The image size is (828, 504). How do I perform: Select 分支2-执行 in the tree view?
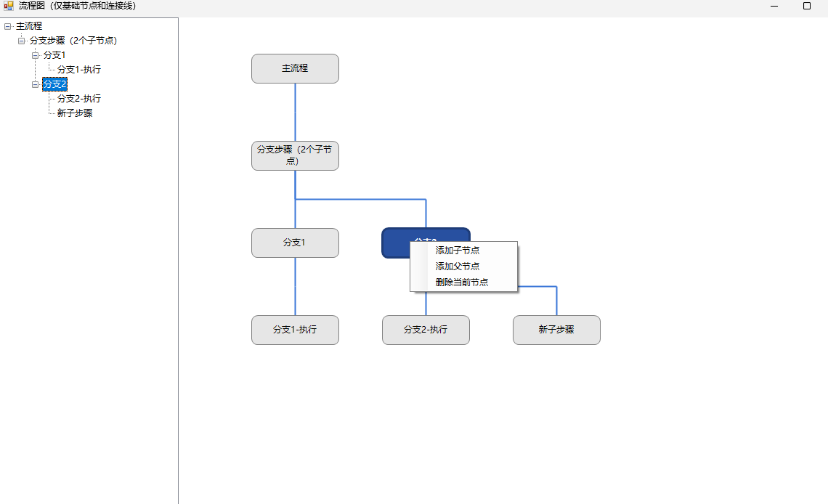click(80, 98)
